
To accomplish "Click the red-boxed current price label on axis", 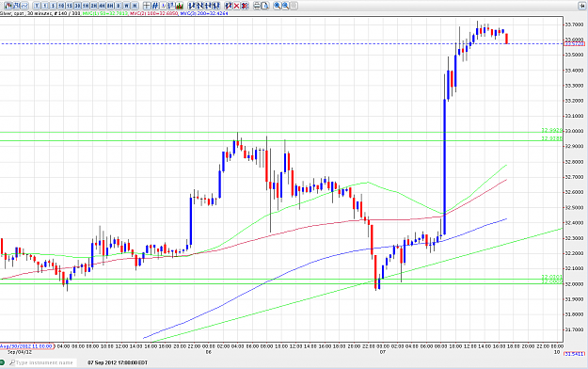I will click(575, 44).
